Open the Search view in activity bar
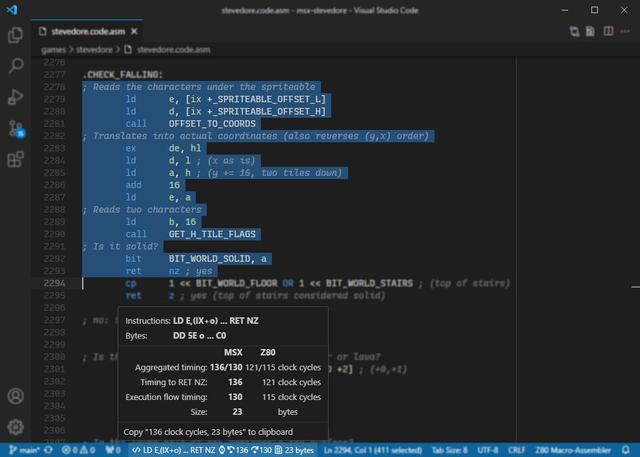 15,66
